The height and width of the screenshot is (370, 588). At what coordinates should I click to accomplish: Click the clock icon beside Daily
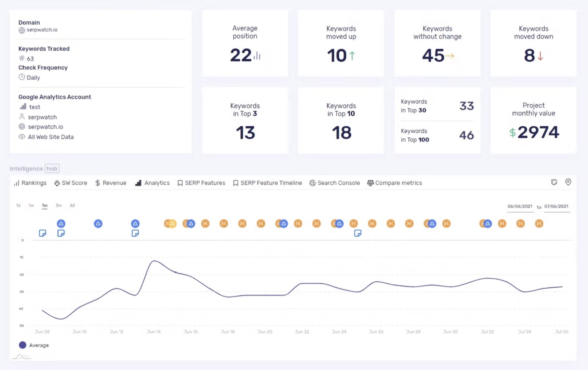click(22, 77)
